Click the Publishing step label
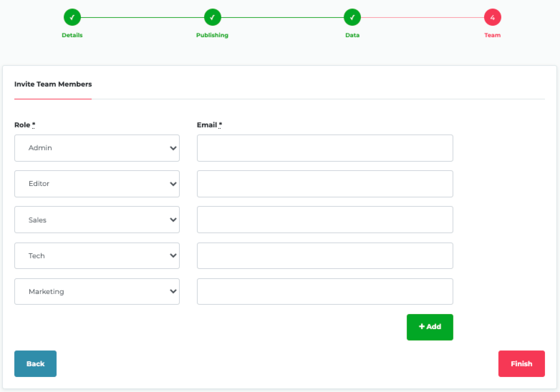Image resolution: width=560 pixels, height=392 pixels. click(212, 35)
